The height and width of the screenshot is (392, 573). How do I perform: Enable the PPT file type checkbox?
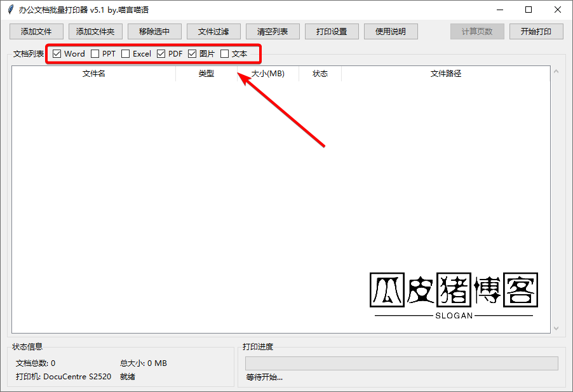click(95, 54)
